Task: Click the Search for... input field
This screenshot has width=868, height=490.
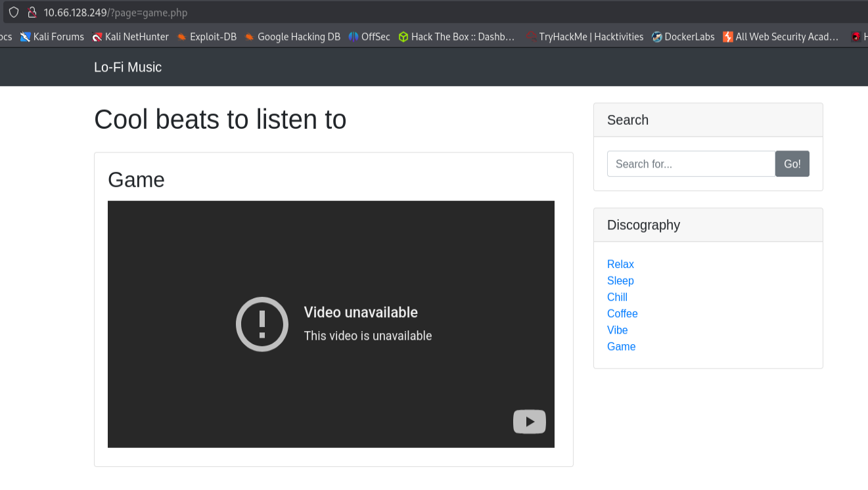Action: [691, 164]
